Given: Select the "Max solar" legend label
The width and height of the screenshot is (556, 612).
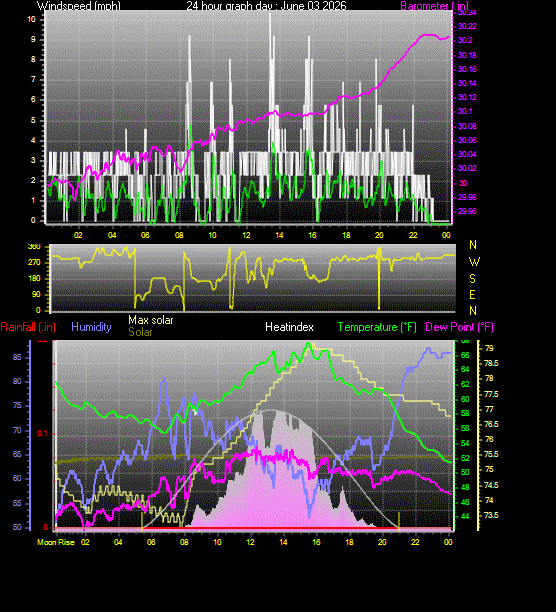Looking at the screenshot, I should [151, 320].
